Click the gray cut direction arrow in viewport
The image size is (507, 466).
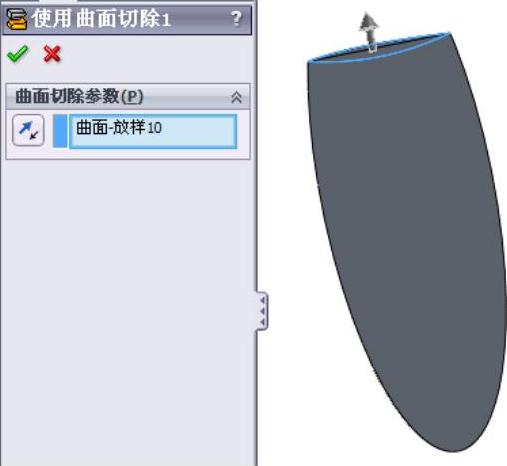tap(369, 27)
